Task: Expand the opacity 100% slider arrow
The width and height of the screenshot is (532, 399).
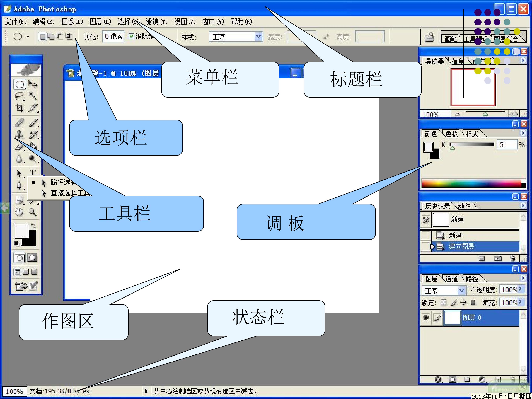Action: [x=521, y=289]
